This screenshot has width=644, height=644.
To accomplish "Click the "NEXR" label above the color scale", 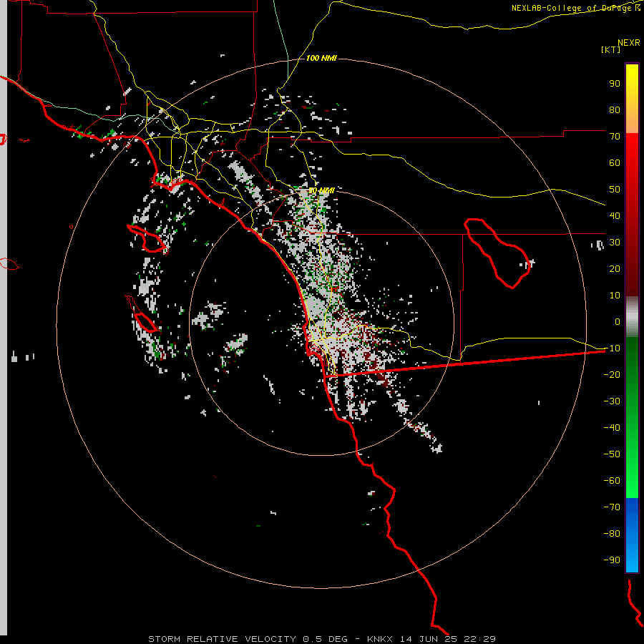I will click(x=628, y=42).
